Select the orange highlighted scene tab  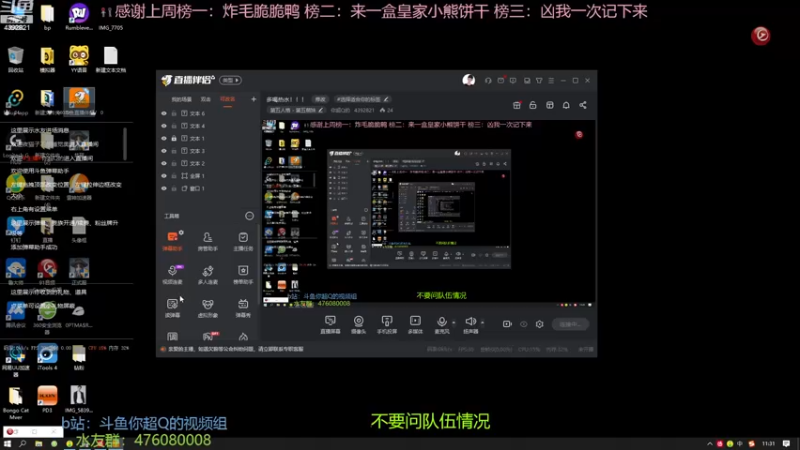click(228, 99)
